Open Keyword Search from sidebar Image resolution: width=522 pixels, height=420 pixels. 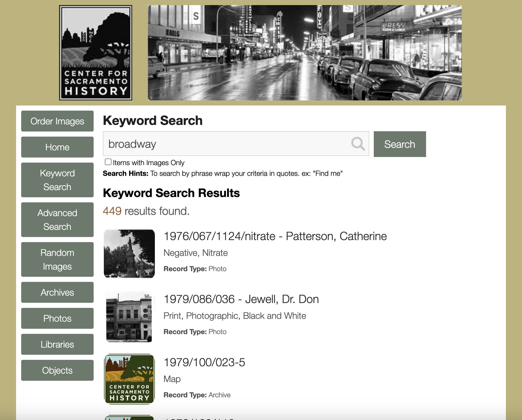pos(57,180)
